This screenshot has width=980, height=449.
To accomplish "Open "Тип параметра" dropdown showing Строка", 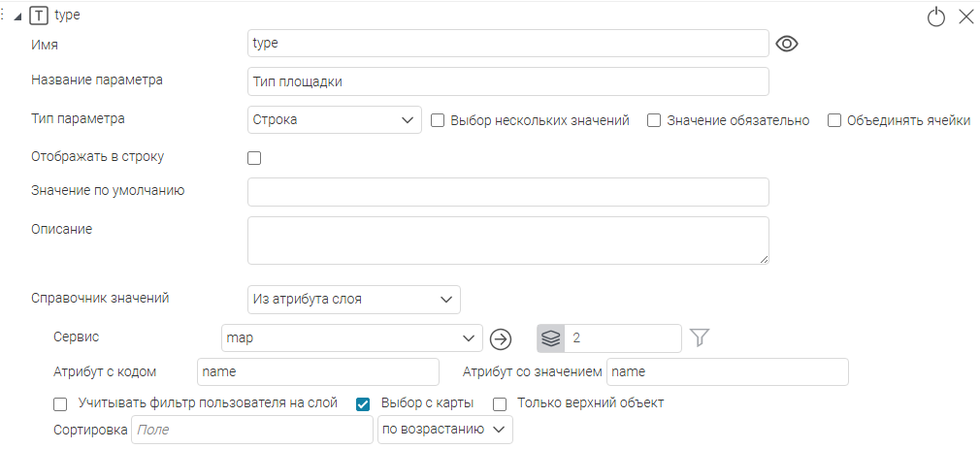I will point(334,120).
